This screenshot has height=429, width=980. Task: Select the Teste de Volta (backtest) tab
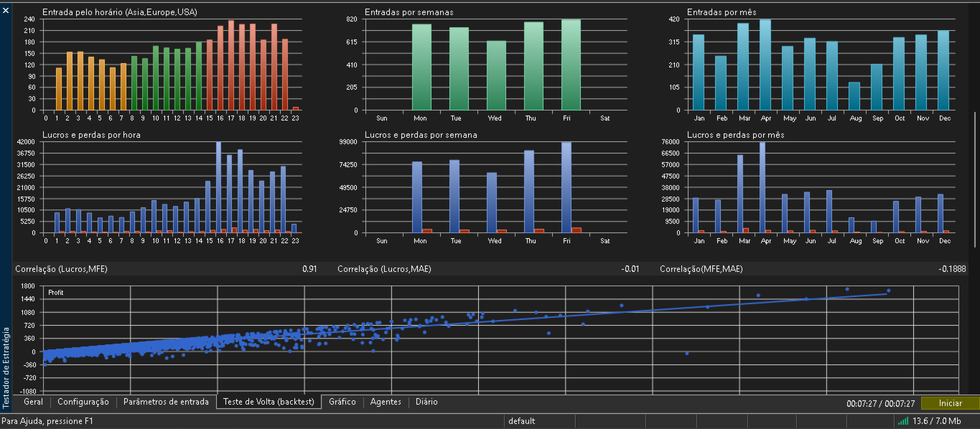(x=269, y=402)
